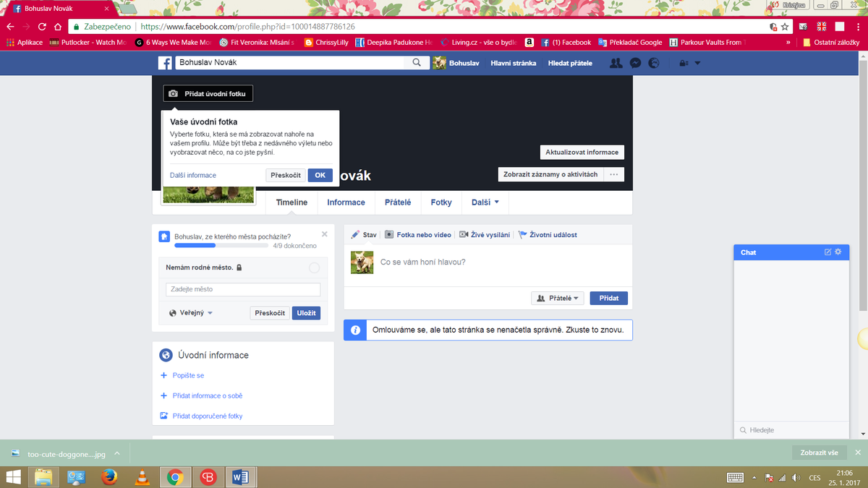Open chat settings gear icon

[838, 252]
